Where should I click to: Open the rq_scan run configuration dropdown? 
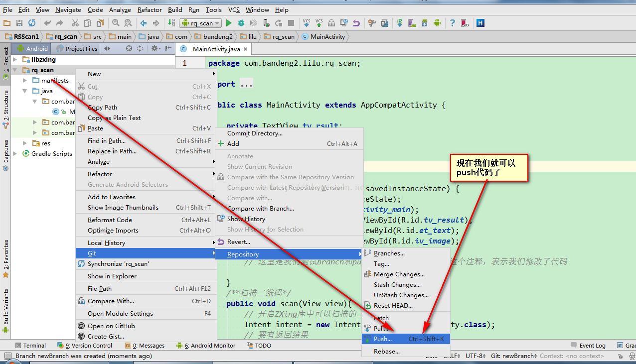point(200,23)
